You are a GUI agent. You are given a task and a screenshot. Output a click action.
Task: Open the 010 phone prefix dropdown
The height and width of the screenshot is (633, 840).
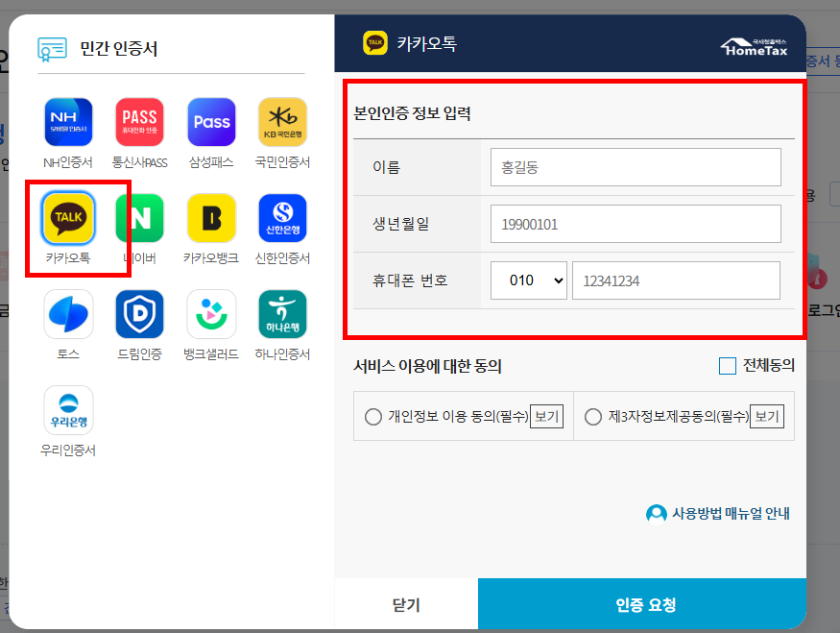click(x=529, y=280)
